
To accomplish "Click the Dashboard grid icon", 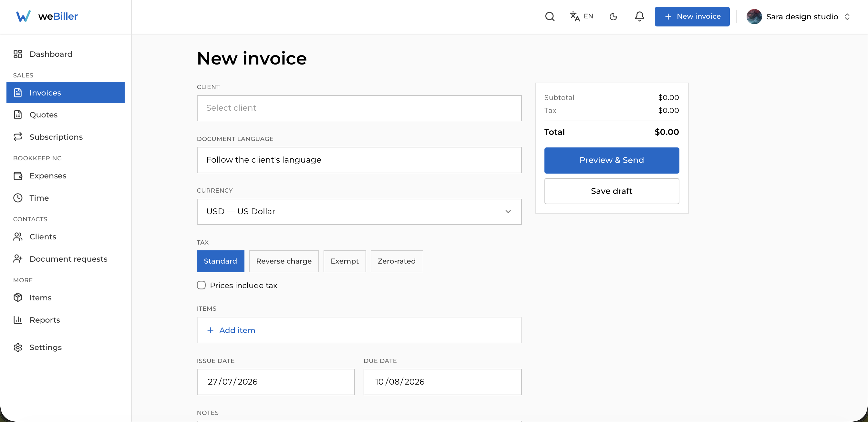I will (x=18, y=54).
